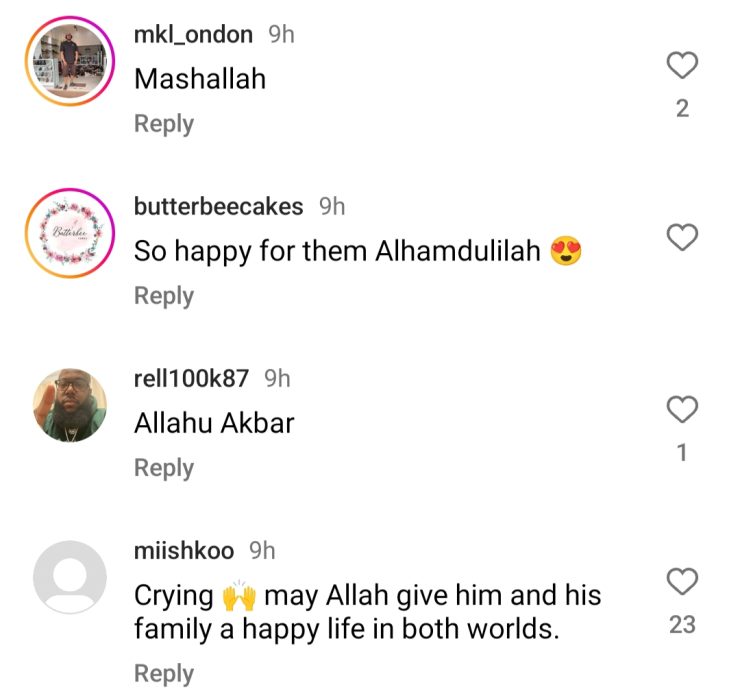
Task: Reply to miishkoo's comment
Action: point(164,673)
